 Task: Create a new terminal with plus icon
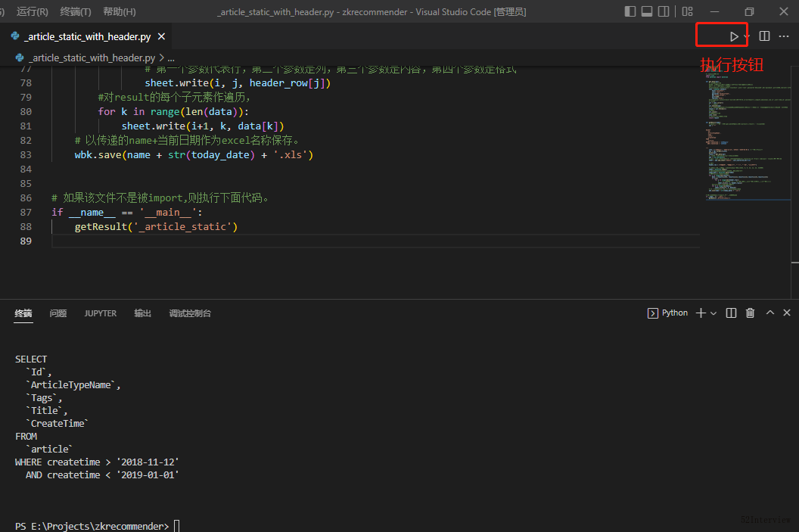pyautogui.click(x=701, y=313)
